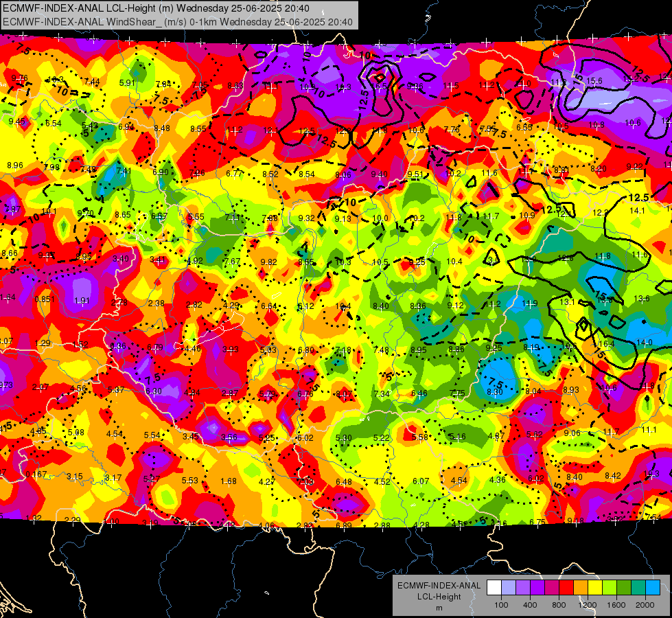The width and height of the screenshot is (672, 618).
Task: Click the map value '2.88'
Action: (x=382, y=525)
